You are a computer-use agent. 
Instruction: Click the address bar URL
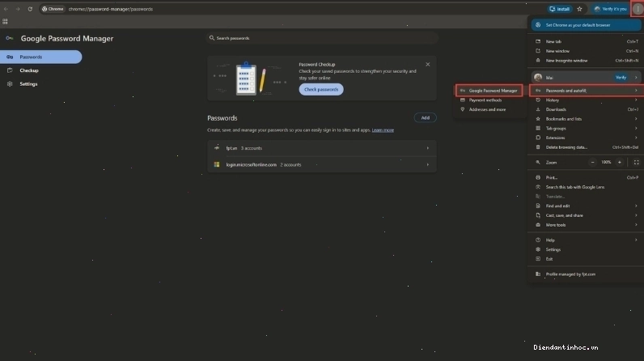pyautogui.click(x=111, y=9)
